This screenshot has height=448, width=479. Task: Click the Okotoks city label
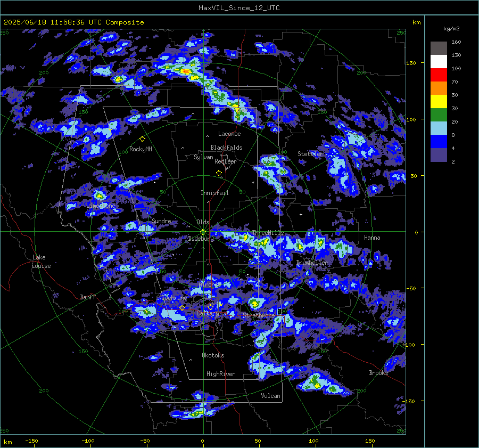213,355
